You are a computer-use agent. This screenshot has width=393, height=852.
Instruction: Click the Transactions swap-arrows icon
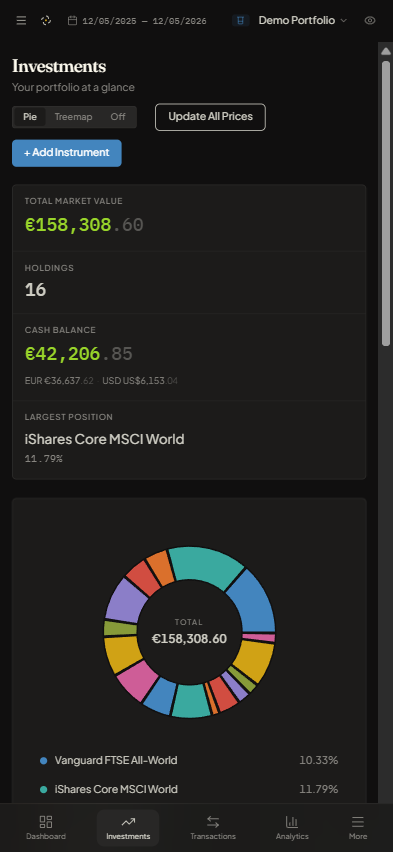(213, 822)
